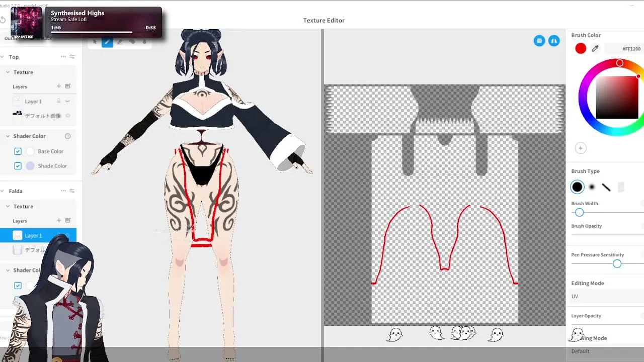Collapse the Falda item section
The width and height of the screenshot is (644, 362).
click(x=2, y=191)
